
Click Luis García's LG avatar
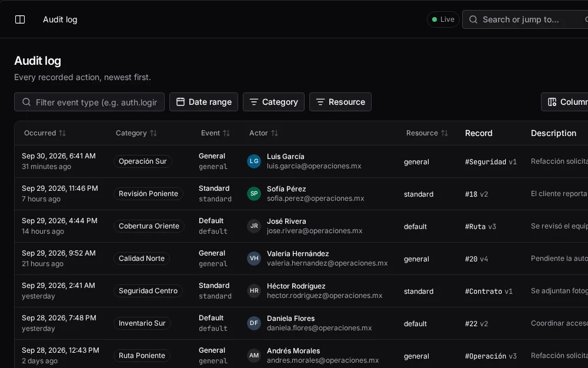pos(254,161)
